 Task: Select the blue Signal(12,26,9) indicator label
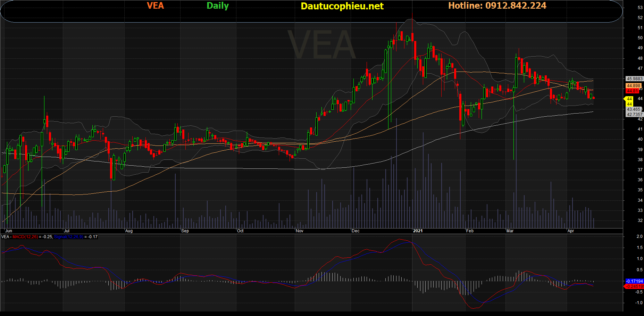69,237
